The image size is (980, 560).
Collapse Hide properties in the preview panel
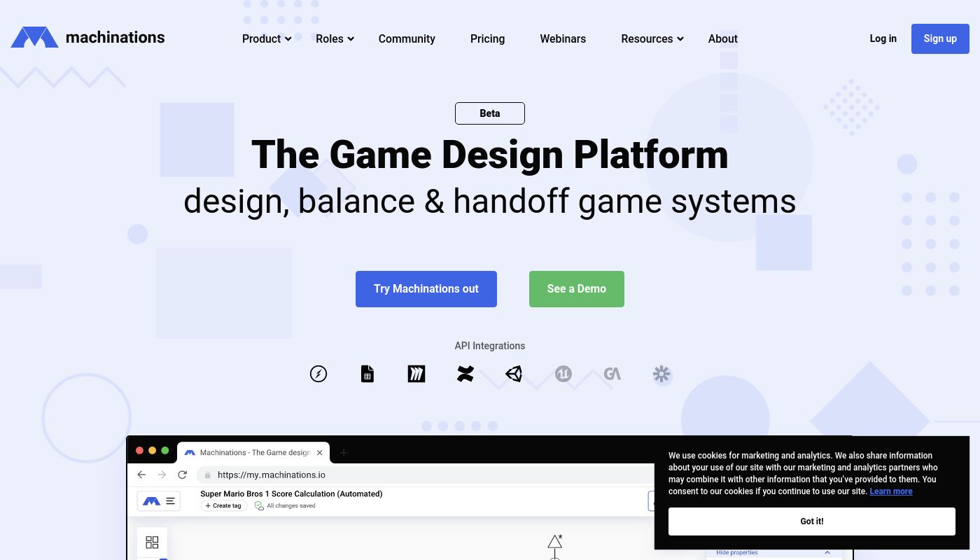[x=772, y=552]
